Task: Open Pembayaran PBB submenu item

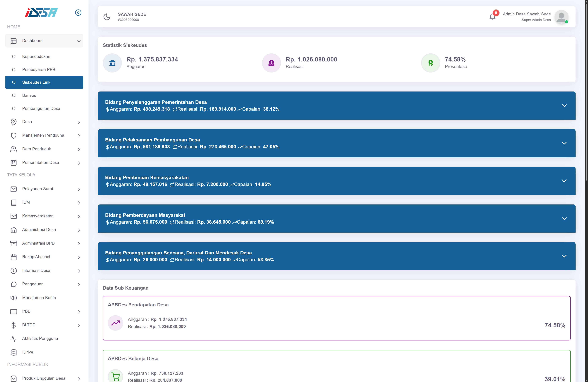Action: tap(39, 69)
